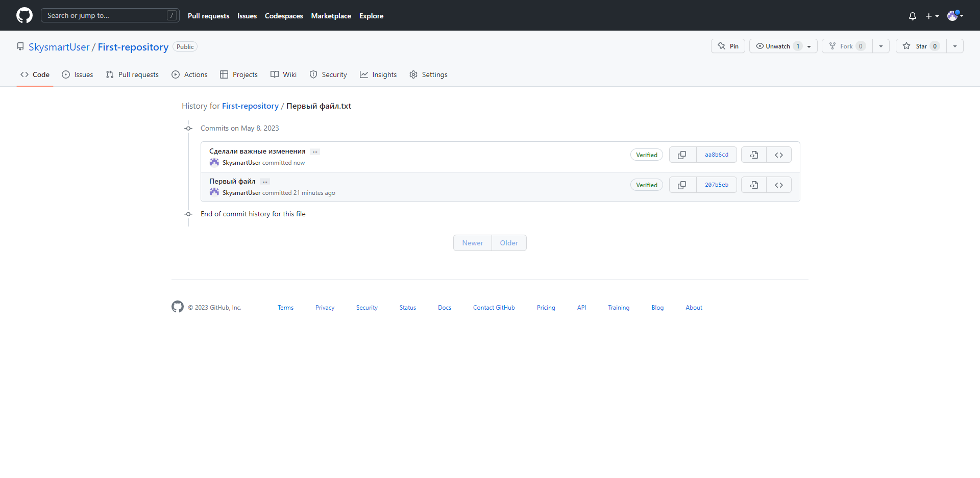Open the footer Training link
The width and height of the screenshot is (980, 478).
619,308
